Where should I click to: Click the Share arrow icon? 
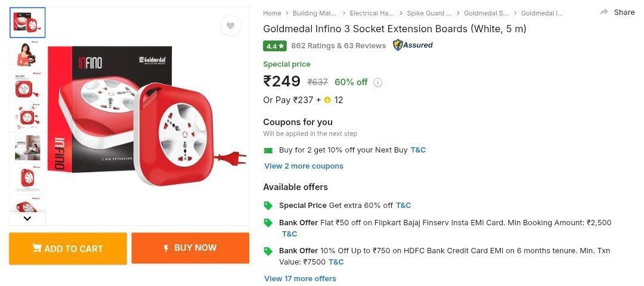pyautogui.click(x=604, y=12)
